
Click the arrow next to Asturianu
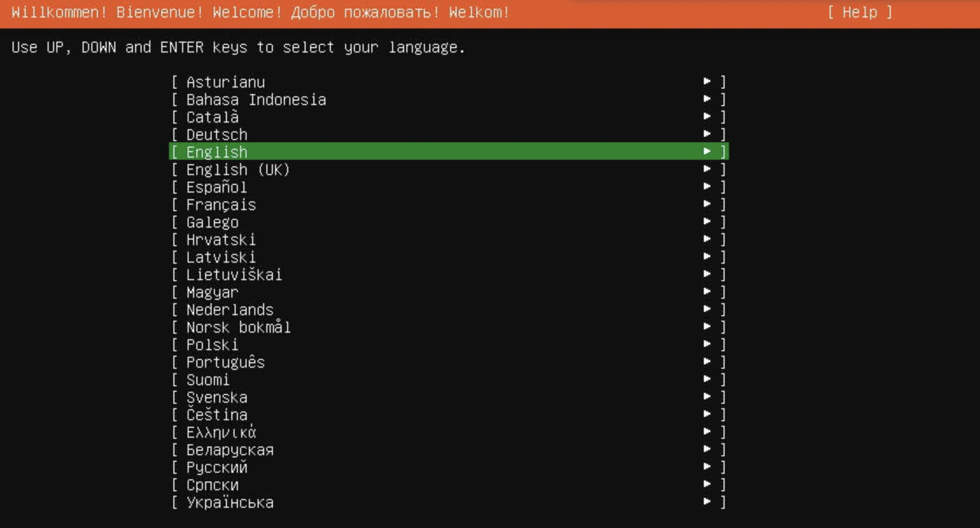707,82
